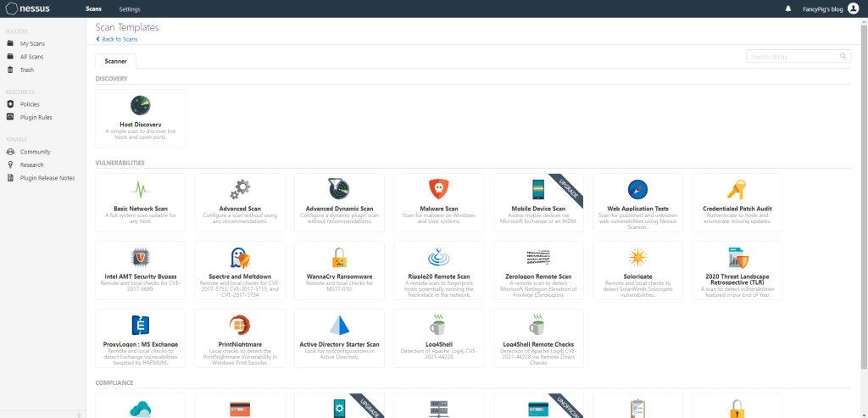Select the Basic Network Scan pulse icon
Screen dimensions: 868x418
[141, 189]
